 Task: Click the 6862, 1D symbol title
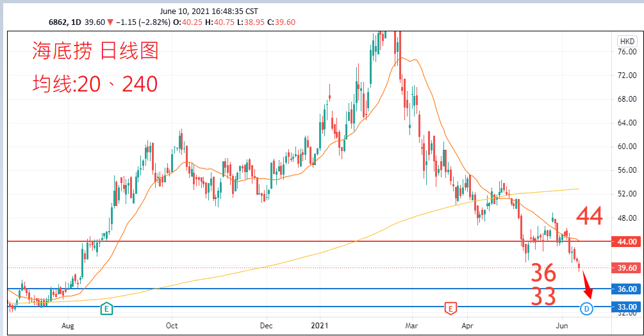65,22
